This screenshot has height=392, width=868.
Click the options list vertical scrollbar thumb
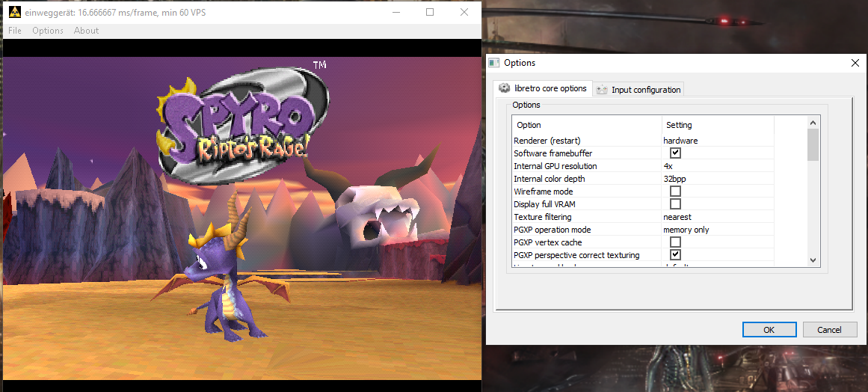pos(813,144)
